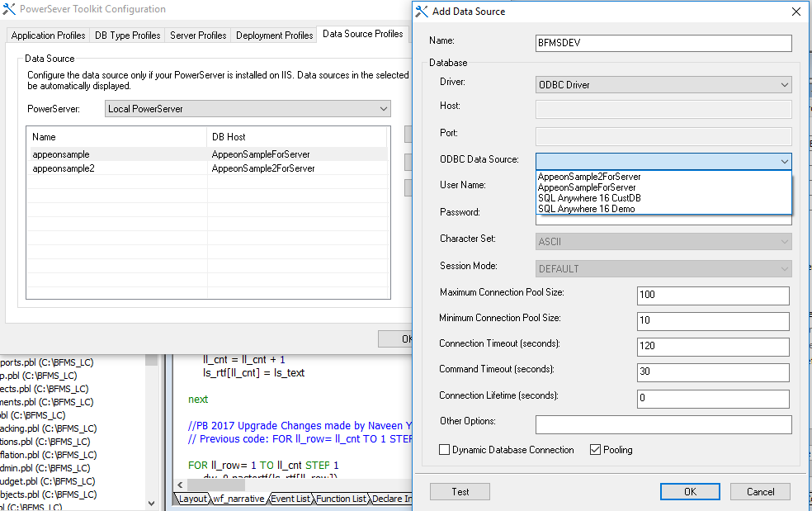The height and width of the screenshot is (511, 812).
Task: Pick SQL Anywhere 16 CustDB entry
Action: pos(589,198)
